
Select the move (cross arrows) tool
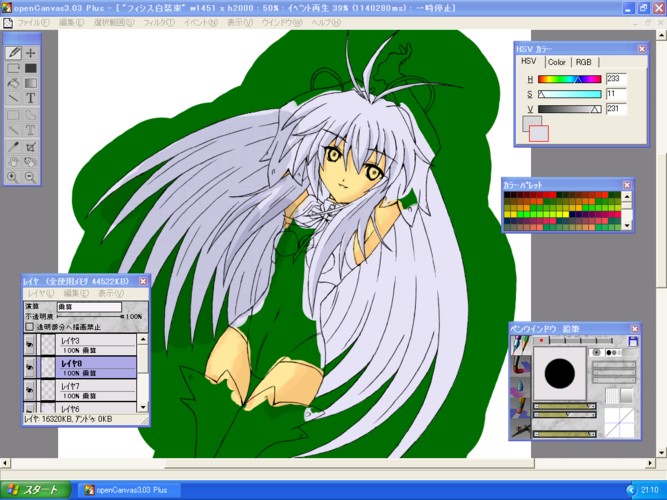click(31, 53)
